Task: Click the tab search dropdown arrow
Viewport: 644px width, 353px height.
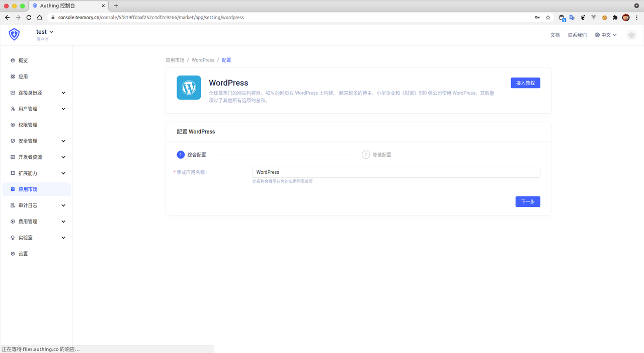Action: point(637,5)
